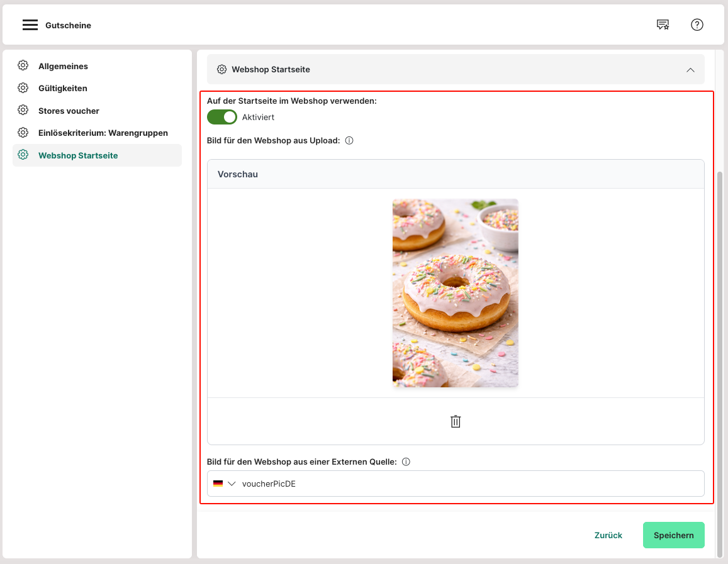Delete the uploaded image with trash icon
Screen dimensions: 728x564
[456, 421]
